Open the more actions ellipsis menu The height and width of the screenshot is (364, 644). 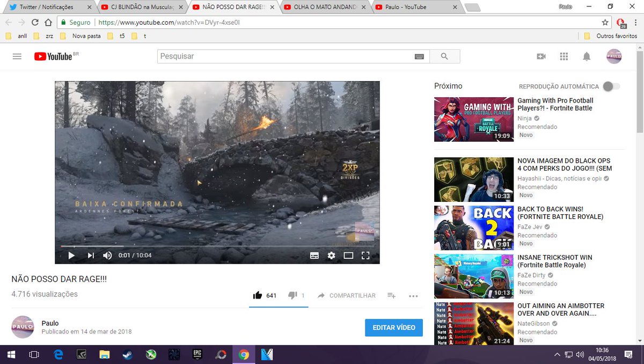click(413, 296)
